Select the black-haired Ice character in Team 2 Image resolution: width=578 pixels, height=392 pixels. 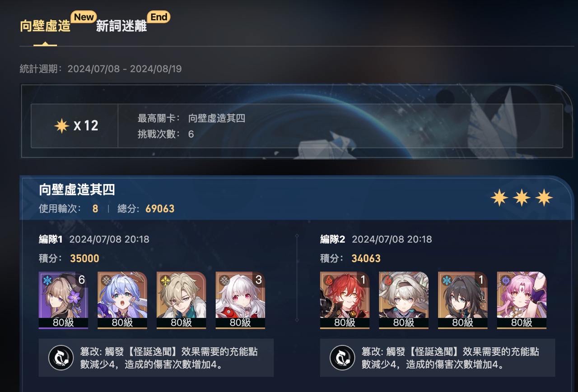pos(463,300)
